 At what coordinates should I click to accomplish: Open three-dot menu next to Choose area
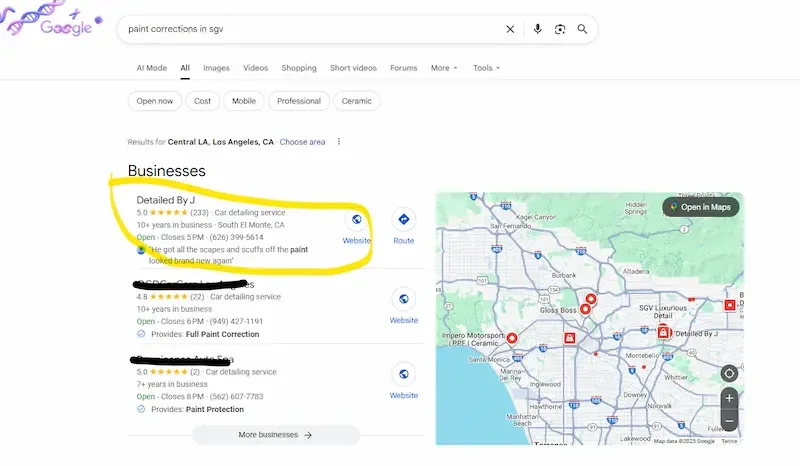click(339, 141)
